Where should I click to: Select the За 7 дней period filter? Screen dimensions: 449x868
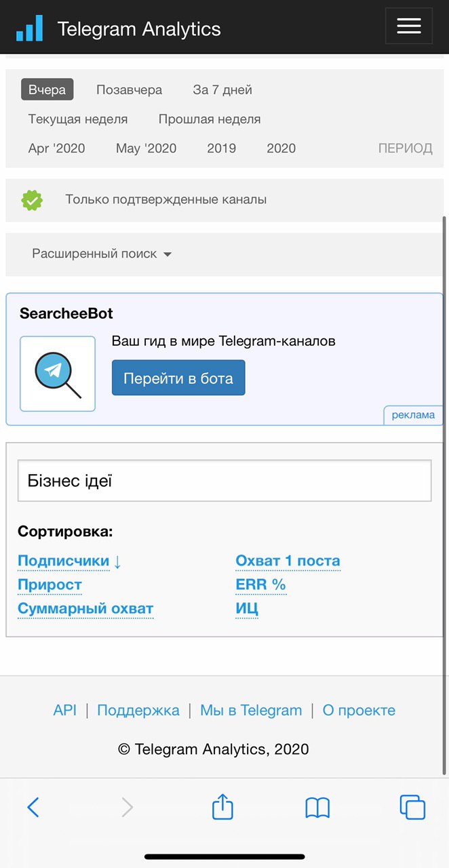point(222,90)
